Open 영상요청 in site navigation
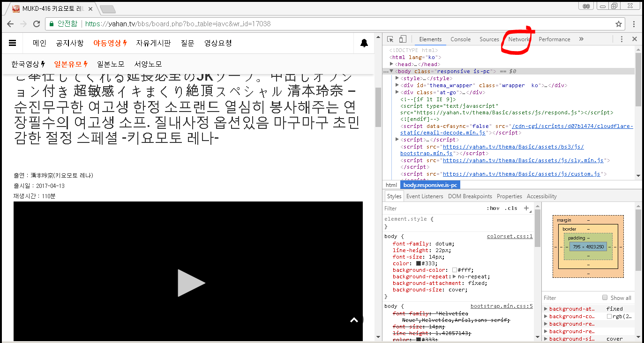Screen dimensions: 644x343 218,43
